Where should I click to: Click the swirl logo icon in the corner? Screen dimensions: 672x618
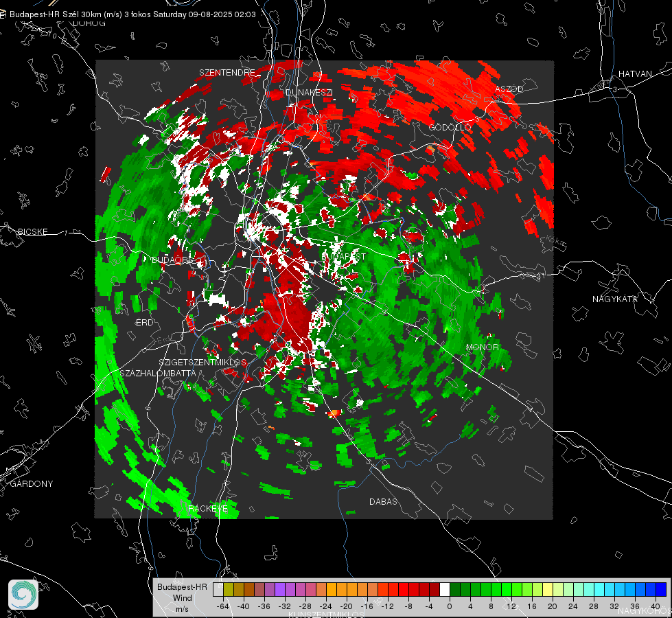23,595
